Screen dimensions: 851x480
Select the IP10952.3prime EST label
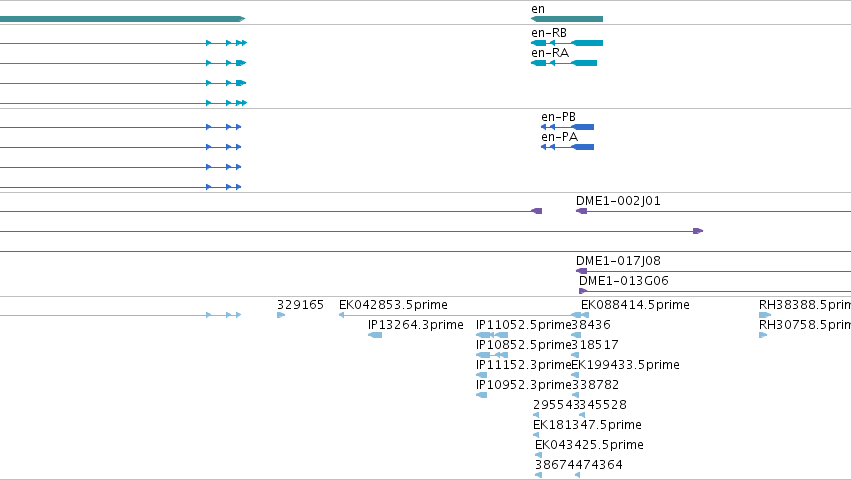tap(524, 385)
